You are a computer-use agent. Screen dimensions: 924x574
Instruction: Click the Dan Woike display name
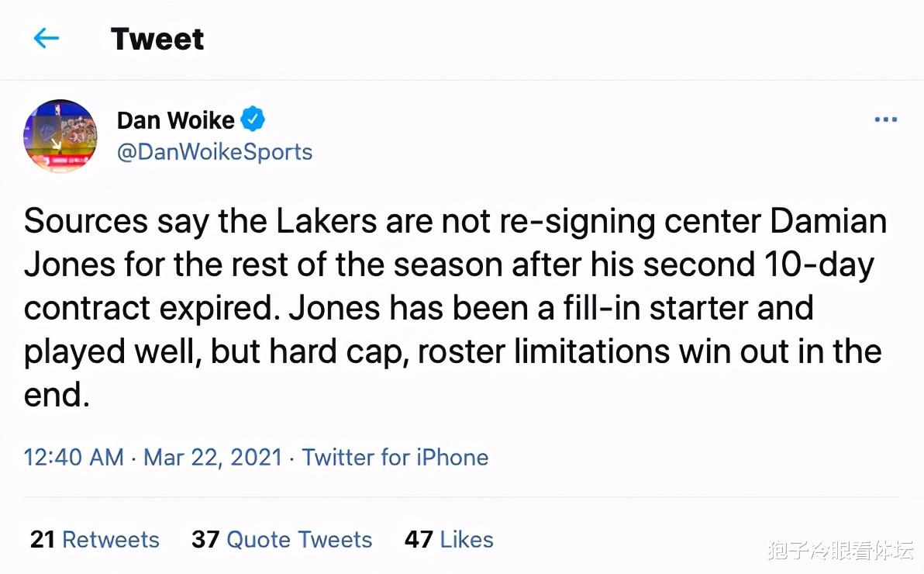175,120
